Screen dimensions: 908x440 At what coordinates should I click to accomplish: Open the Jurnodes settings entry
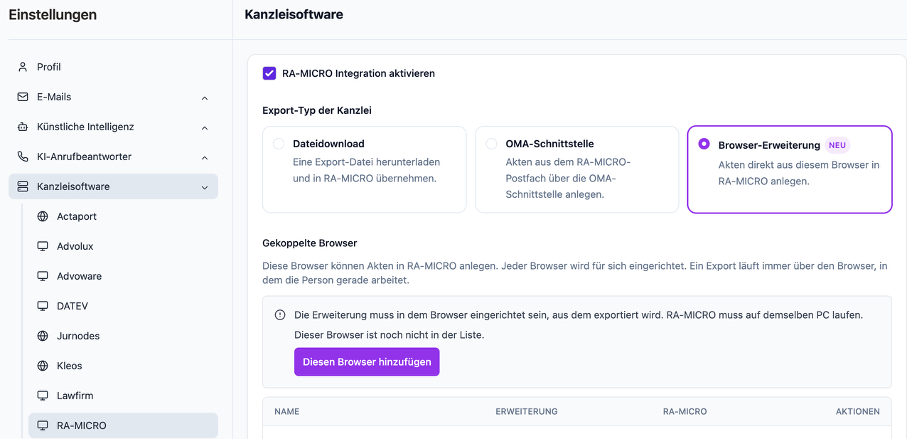[x=123, y=336]
